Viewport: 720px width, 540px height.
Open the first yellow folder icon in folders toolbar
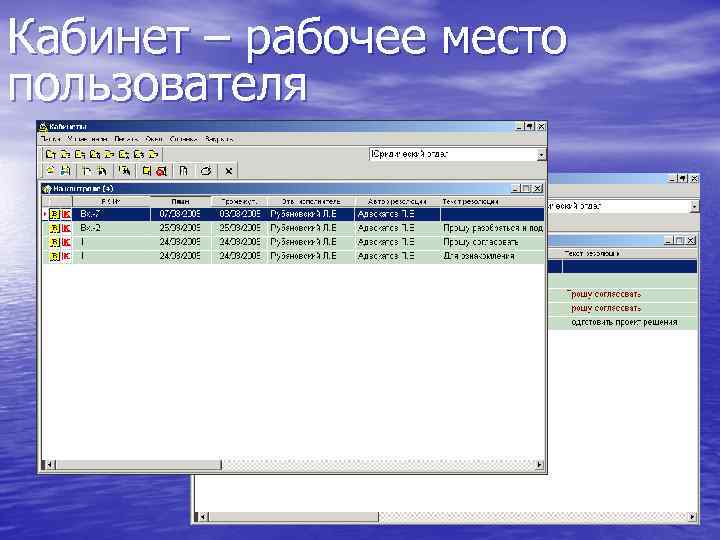click(x=51, y=154)
